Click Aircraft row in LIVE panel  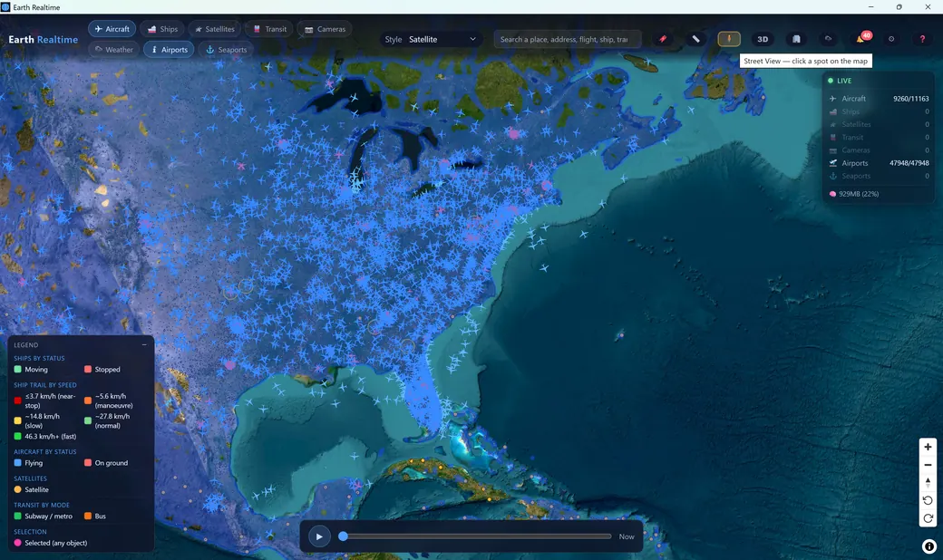pyautogui.click(x=879, y=99)
